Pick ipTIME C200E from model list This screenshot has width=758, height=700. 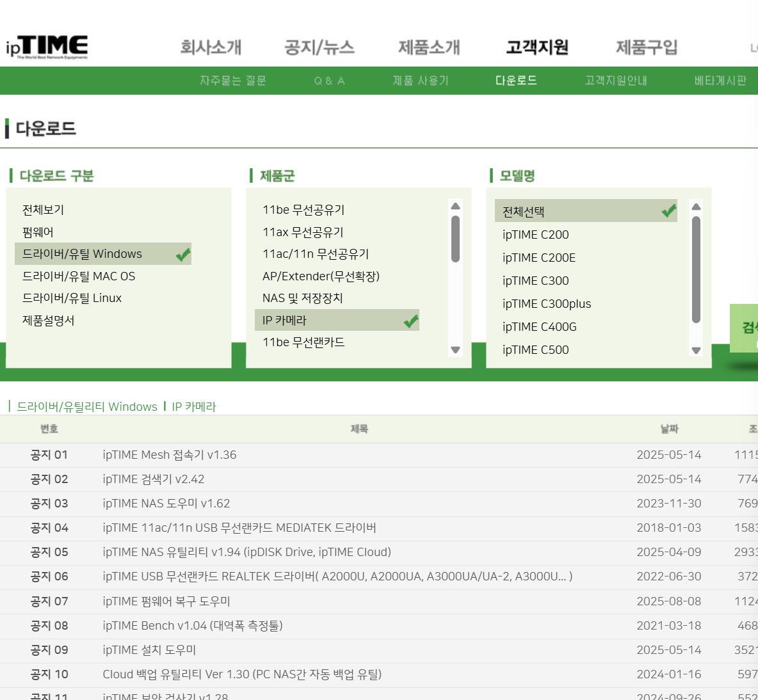pyautogui.click(x=538, y=258)
